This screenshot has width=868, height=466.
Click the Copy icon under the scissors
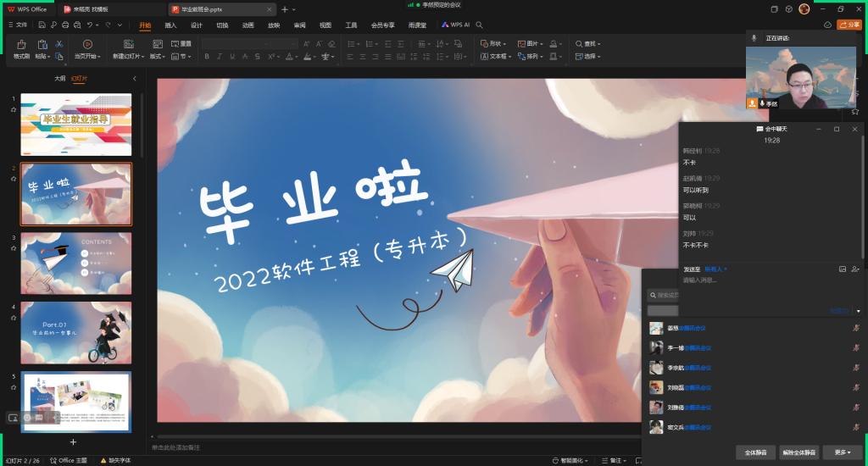(x=58, y=57)
